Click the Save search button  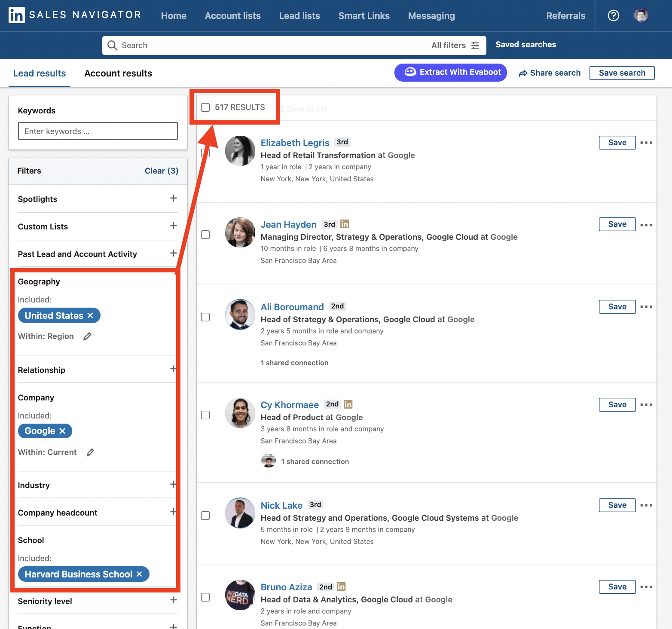tap(622, 73)
